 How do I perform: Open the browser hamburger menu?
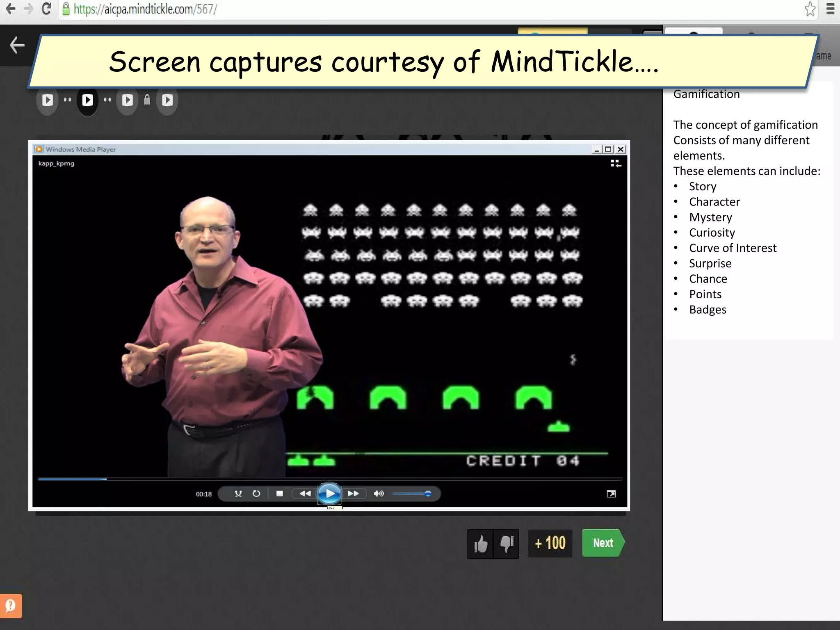tap(830, 9)
